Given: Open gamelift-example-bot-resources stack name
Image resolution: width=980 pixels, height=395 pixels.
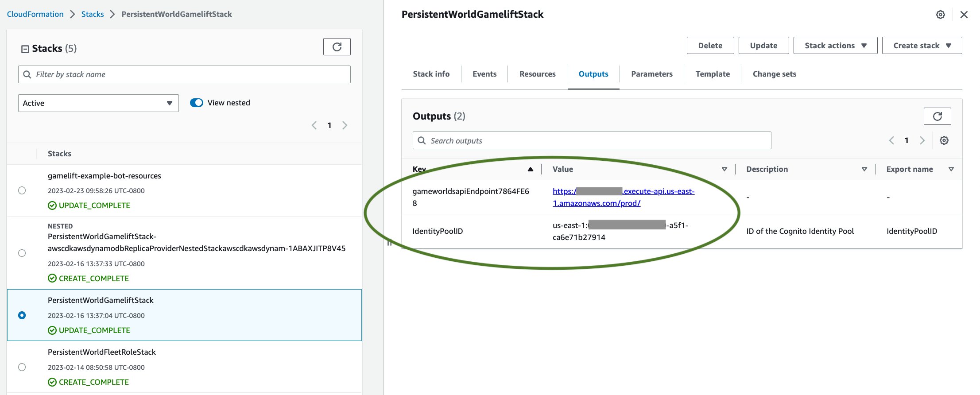Looking at the screenshot, I should pyautogui.click(x=105, y=176).
